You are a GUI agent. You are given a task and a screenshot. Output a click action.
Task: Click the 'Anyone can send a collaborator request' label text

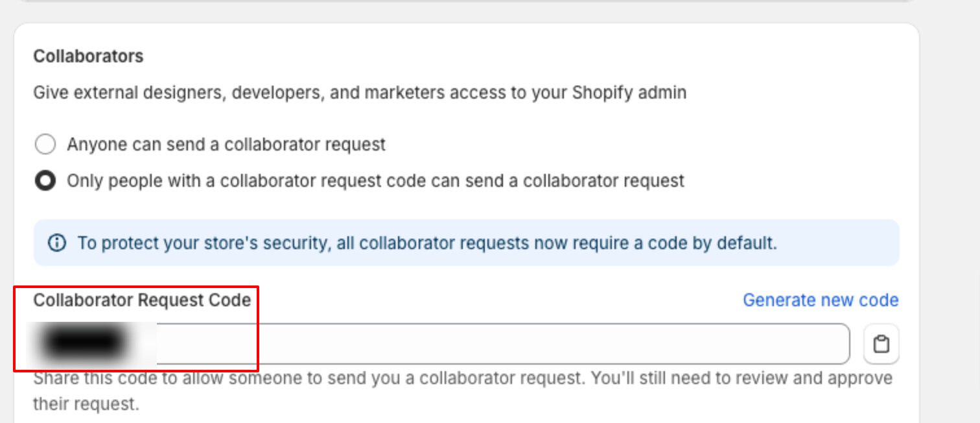[226, 144]
